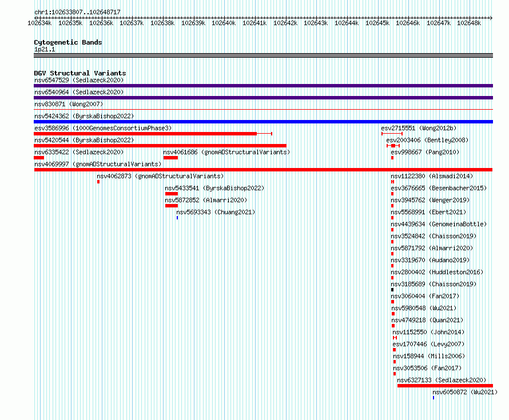Click the esv3586996 (1000GenomesConsortiumPhase3) label
The height and width of the screenshot is (420, 509).
(103, 128)
